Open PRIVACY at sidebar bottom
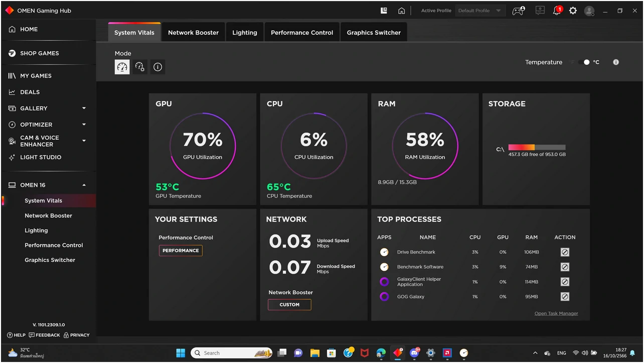 click(76, 335)
